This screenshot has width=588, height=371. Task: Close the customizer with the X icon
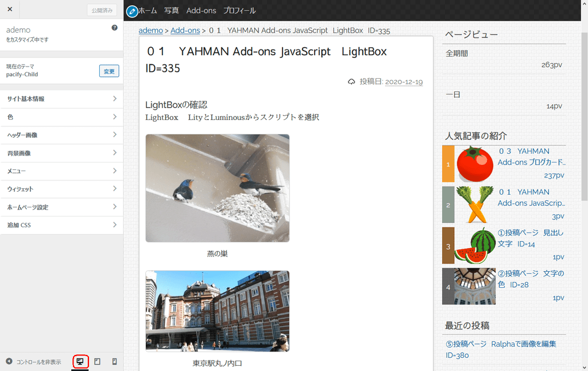point(10,9)
